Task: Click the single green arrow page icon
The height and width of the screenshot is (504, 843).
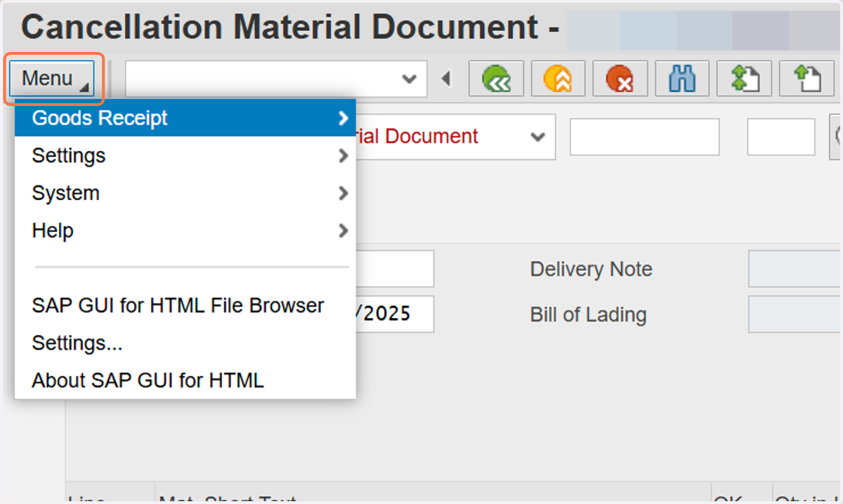Action: tap(806, 79)
